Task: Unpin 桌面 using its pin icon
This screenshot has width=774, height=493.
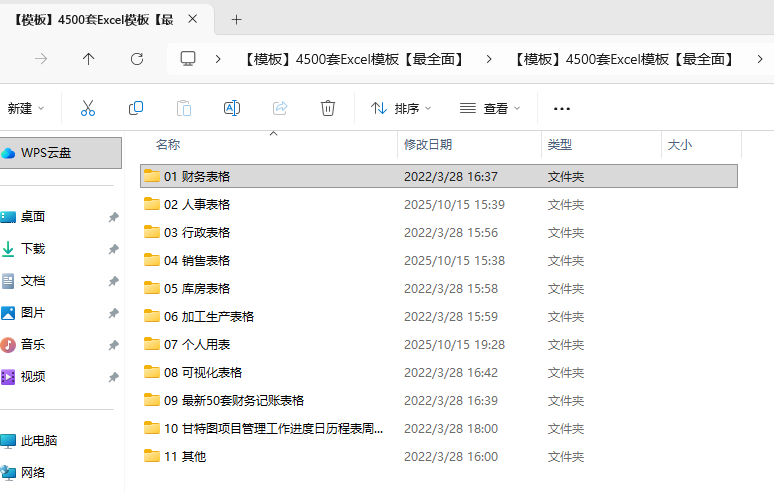Action: (114, 217)
